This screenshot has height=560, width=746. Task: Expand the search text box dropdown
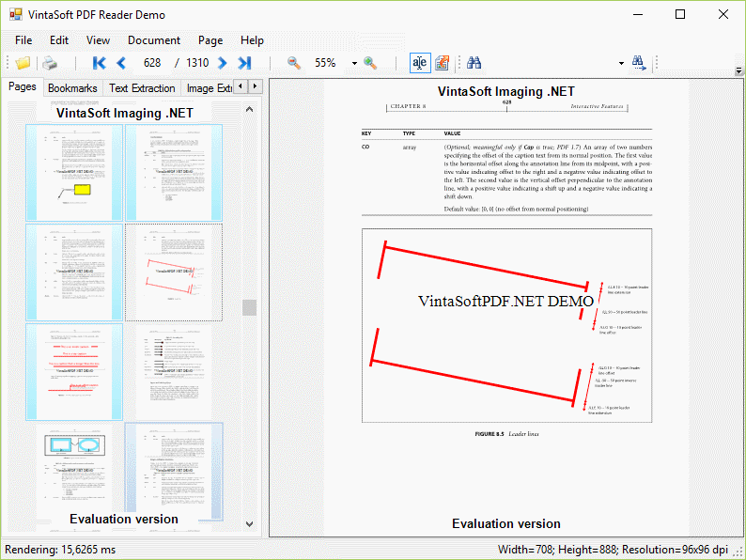(x=621, y=64)
